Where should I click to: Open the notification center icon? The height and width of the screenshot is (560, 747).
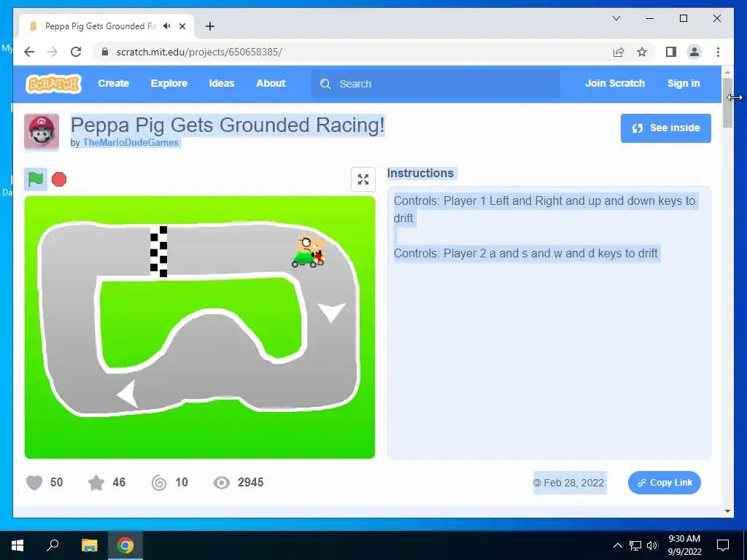[x=723, y=545]
